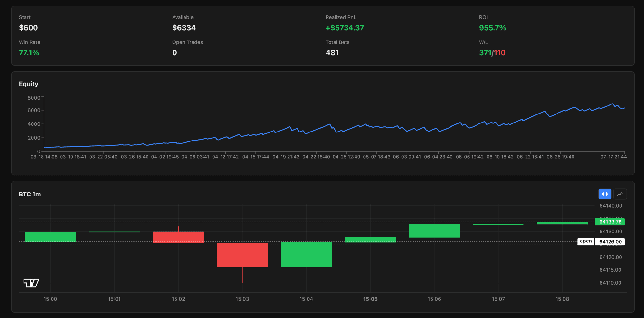The image size is (644, 318).
Task: Click the Total Bets value 481
Action: click(332, 53)
